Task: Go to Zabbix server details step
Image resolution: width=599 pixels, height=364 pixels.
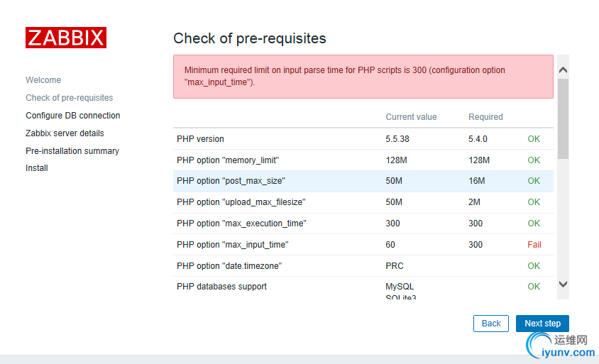Action: tap(65, 133)
